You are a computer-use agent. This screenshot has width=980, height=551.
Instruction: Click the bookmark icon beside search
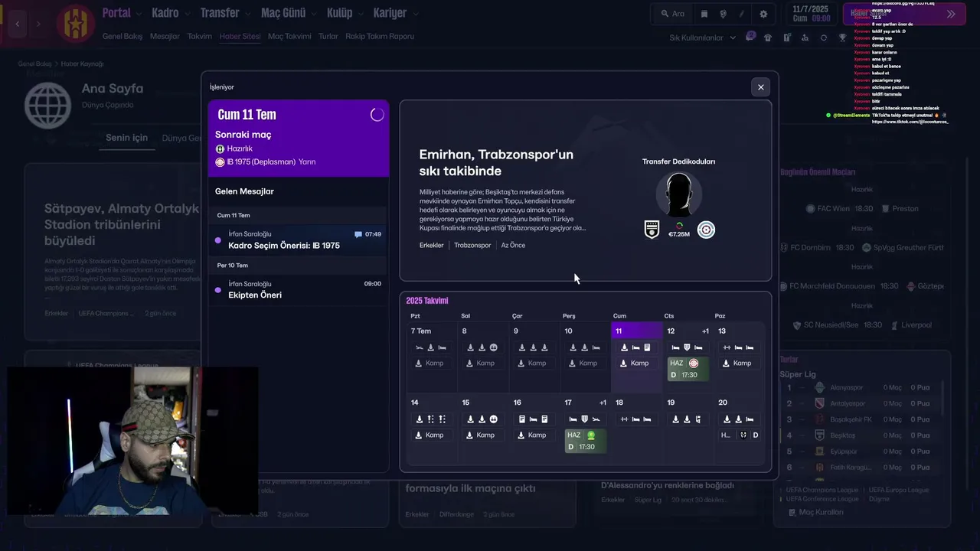coord(704,14)
